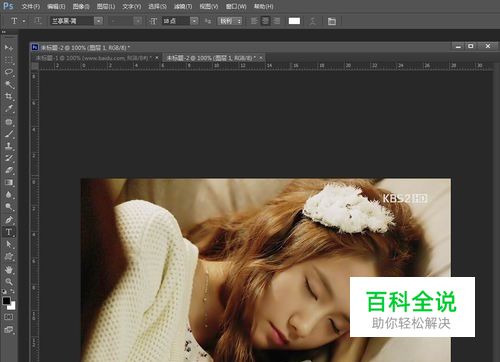The image size is (500, 362).
Task: Switch to the 未标题-1 document tab
Action: (x=93, y=58)
